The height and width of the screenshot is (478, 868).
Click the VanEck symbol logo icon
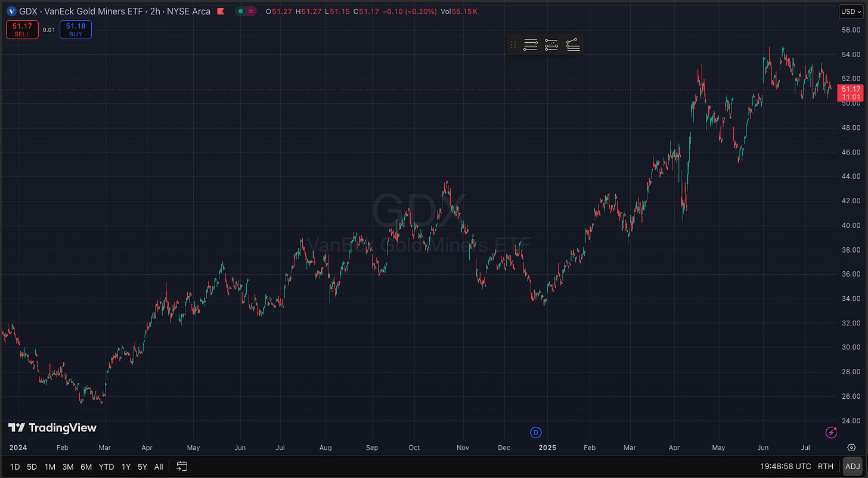pos(11,11)
